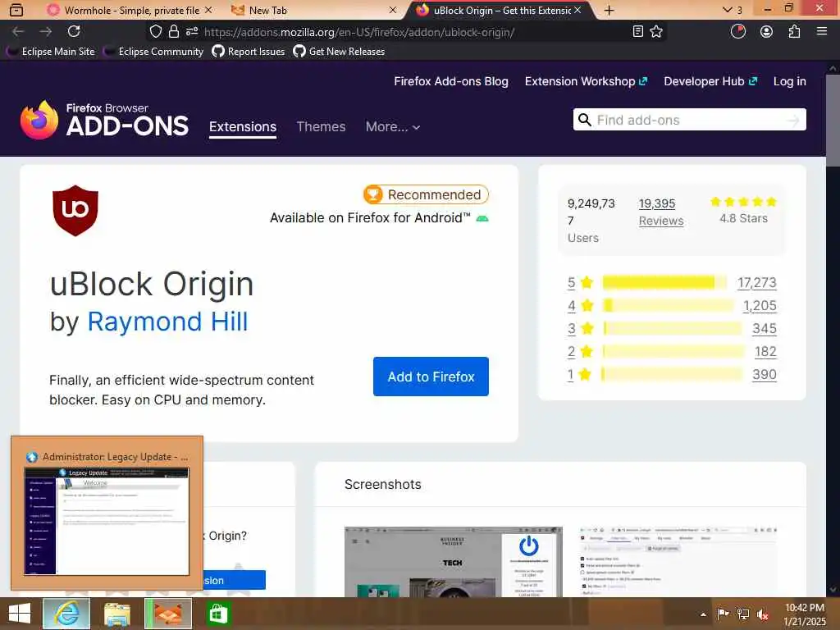Click Log in
Viewport: 840px width, 630px height.
pyautogui.click(x=790, y=81)
